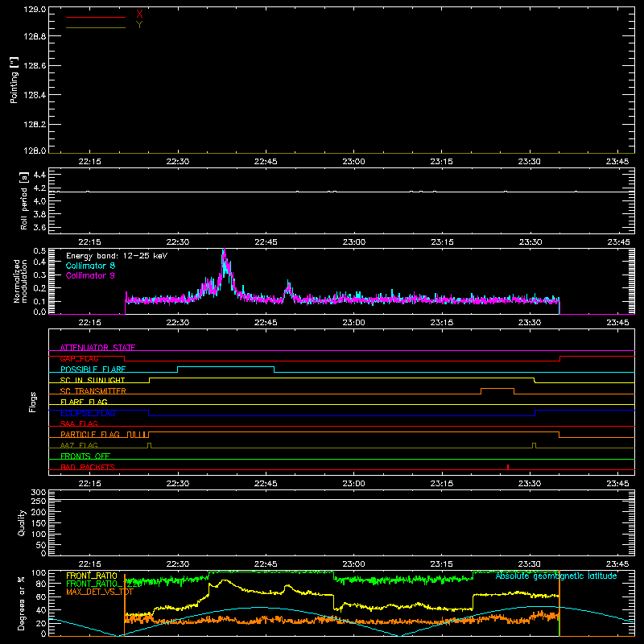Viewport: 644px width, 644px height.
Task: Click the 0.1 tick on modulation axis
Action: click(39, 301)
